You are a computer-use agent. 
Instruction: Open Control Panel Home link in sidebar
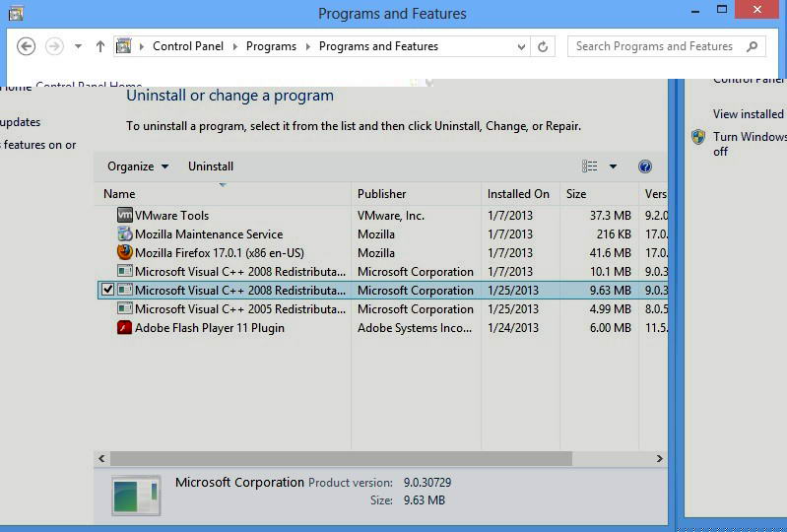[89, 85]
